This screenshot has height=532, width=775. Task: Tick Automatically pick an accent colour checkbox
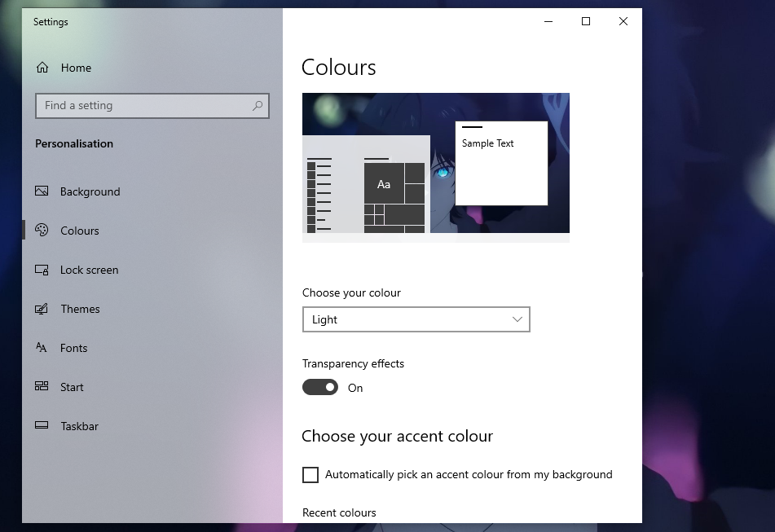310,475
